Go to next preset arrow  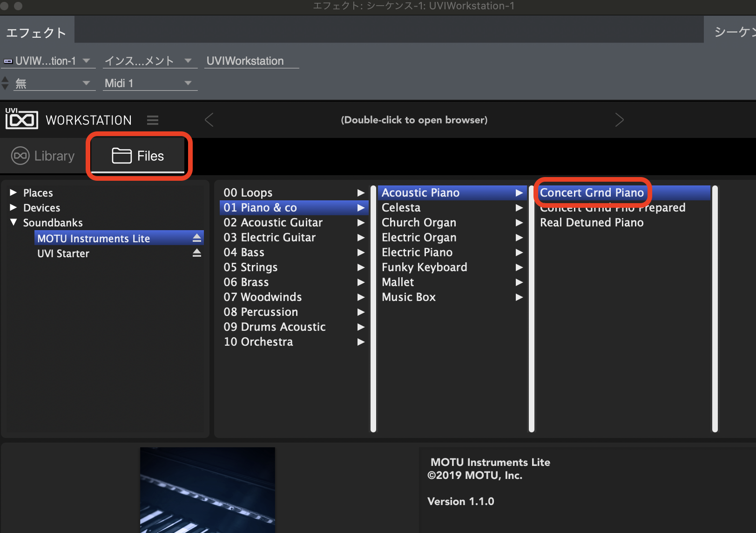619,120
